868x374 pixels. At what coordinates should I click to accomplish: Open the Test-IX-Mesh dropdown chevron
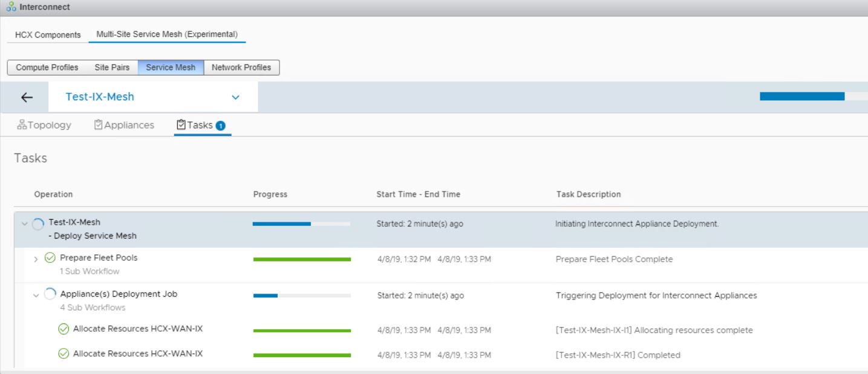click(x=235, y=97)
